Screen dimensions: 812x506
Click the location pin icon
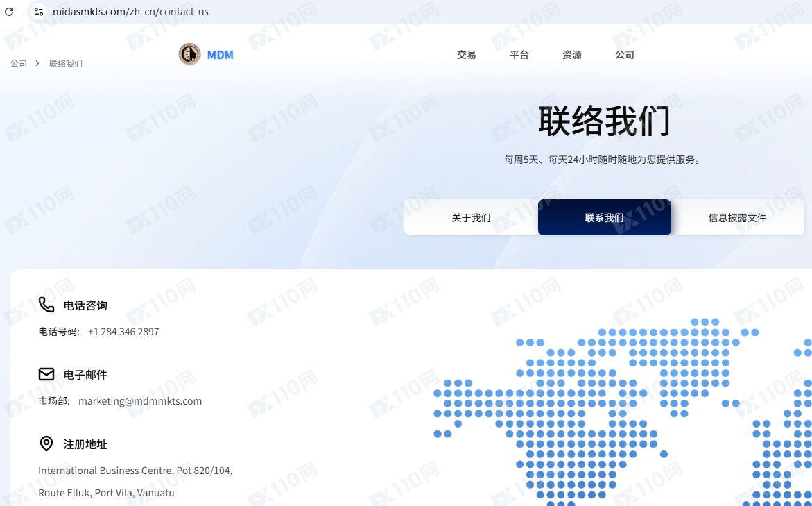pyautogui.click(x=46, y=444)
